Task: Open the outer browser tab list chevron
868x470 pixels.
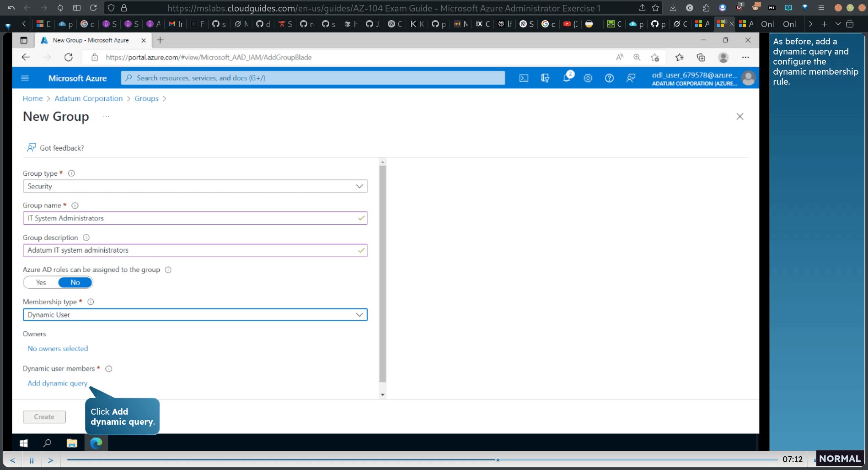Action: click(x=838, y=24)
